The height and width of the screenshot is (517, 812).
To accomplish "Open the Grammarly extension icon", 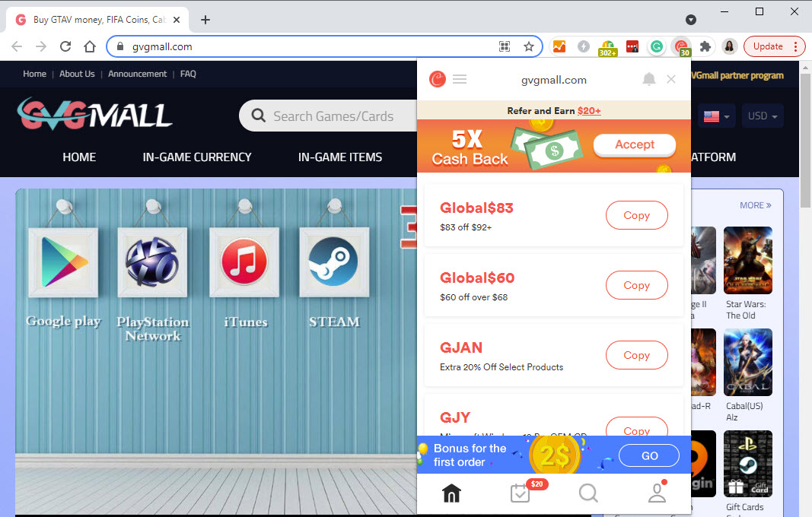I will pos(657,46).
